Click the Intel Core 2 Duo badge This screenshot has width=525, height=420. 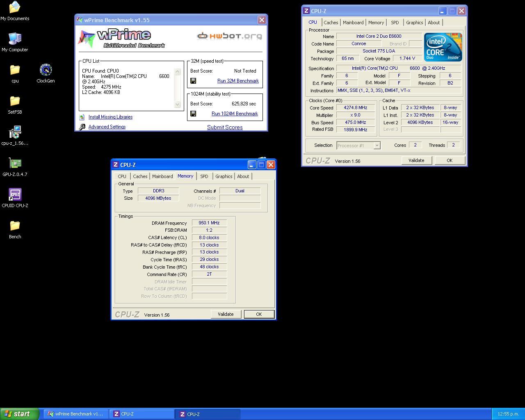pyautogui.click(x=443, y=47)
